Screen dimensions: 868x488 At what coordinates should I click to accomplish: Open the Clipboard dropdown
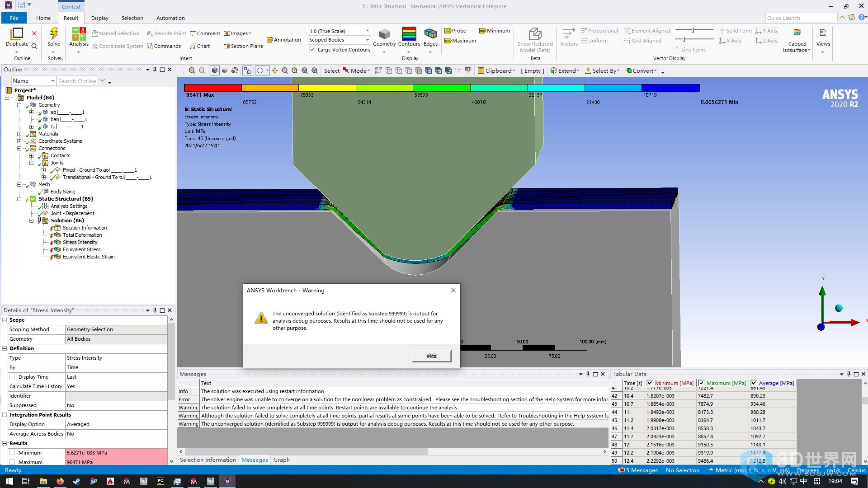496,70
